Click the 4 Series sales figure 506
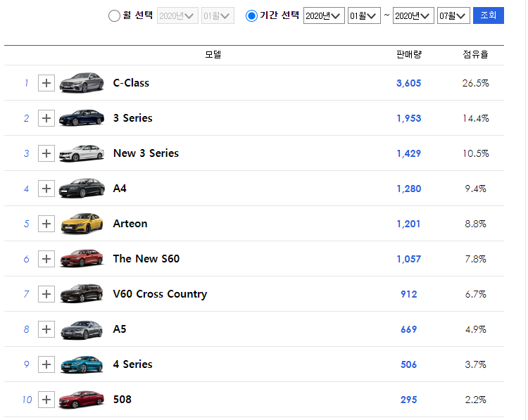 (x=409, y=364)
